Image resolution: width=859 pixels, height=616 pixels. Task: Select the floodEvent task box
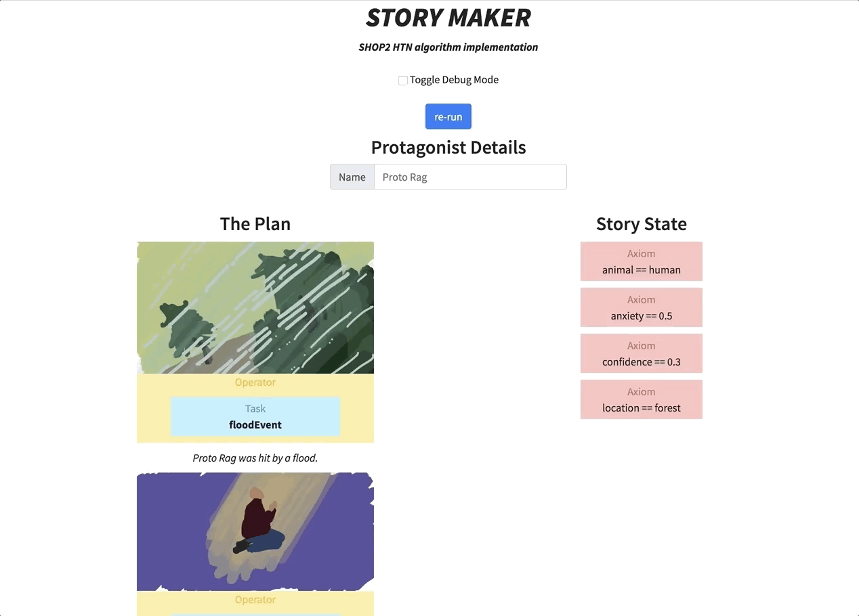tap(255, 416)
